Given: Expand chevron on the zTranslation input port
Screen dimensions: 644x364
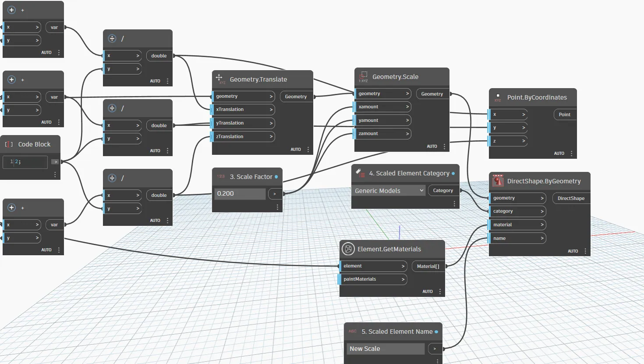Looking at the screenshot, I should (271, 137).
